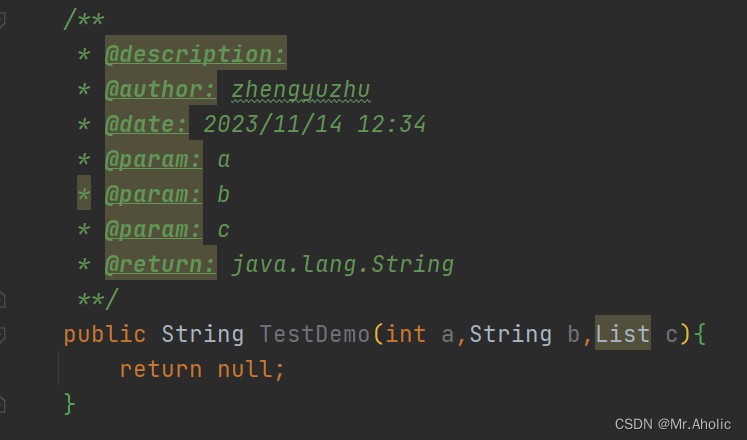Click the @author: Javadoc tag
Viewport: 747px width, 440px height.
pos(160,90)
